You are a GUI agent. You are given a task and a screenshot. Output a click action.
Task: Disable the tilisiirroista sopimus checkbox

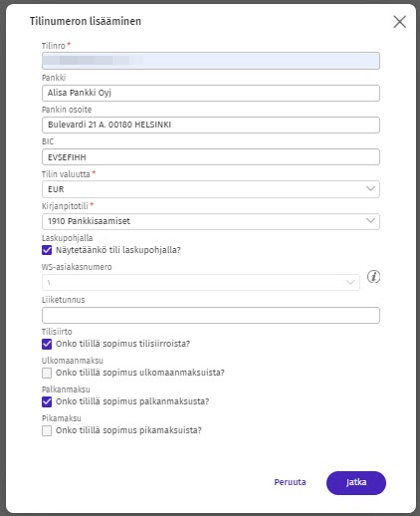(x=47, y=344)
